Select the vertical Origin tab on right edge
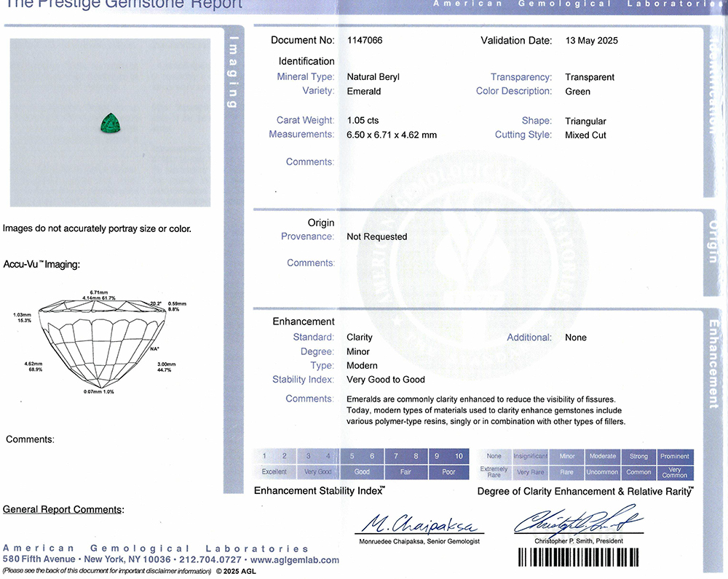This screenshot has width=728, height=579. 712,242
